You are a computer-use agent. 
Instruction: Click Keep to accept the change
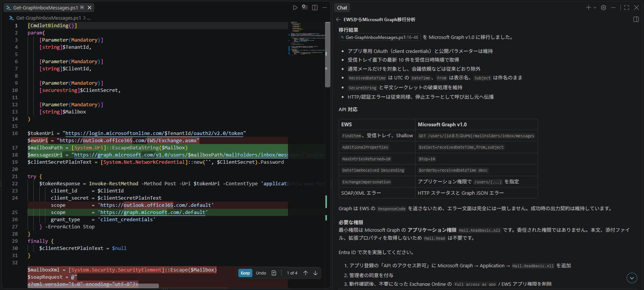point(245,273)
